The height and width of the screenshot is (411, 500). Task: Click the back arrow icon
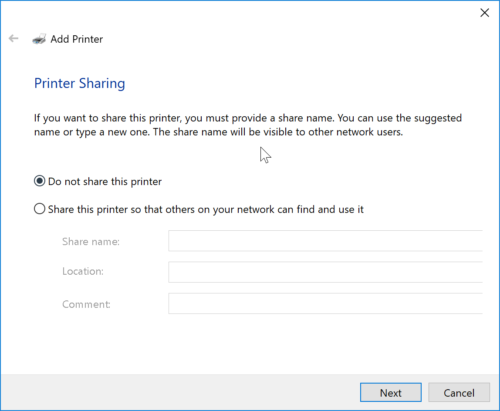[13, 39]
